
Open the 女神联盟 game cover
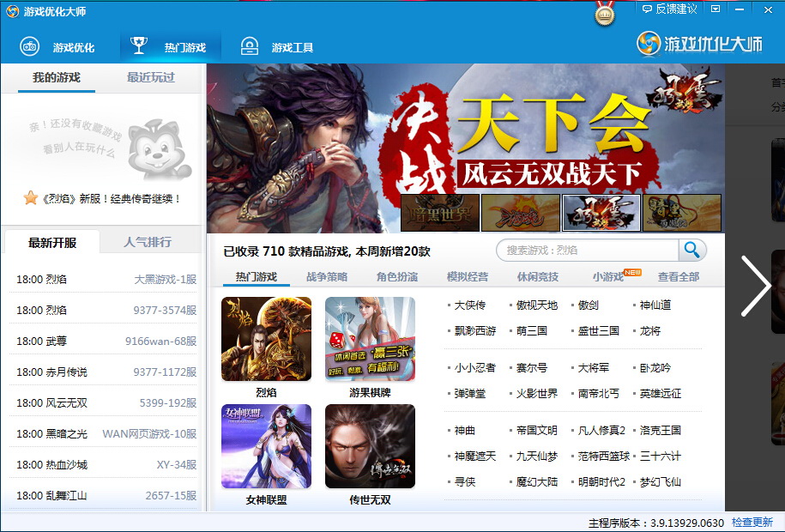[x=266, y=446]
